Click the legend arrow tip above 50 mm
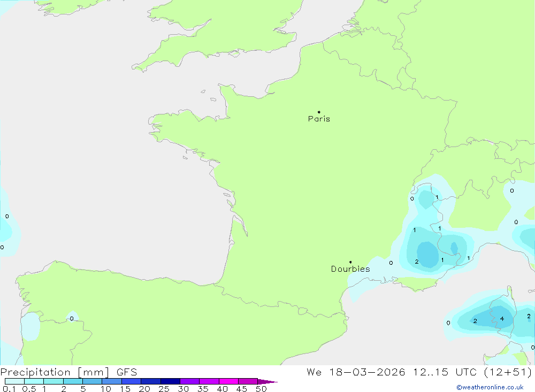This screenshot has height=392, width=535. 267,381
